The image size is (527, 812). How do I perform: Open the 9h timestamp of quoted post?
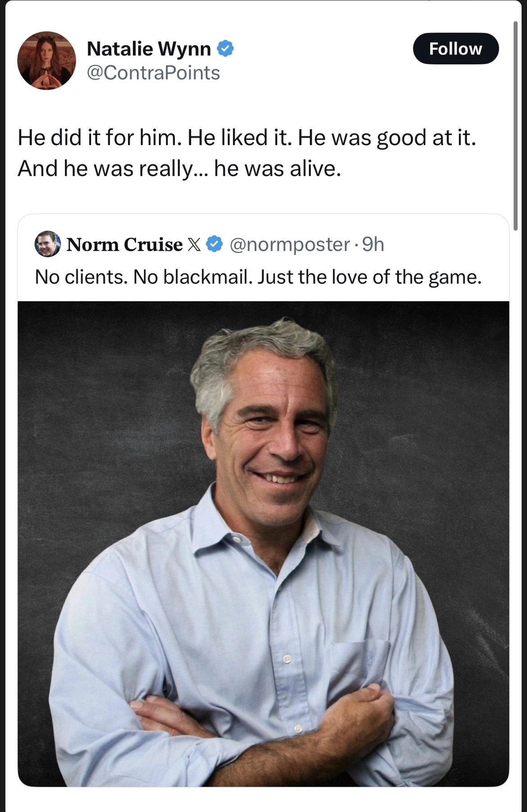(373, 245)
